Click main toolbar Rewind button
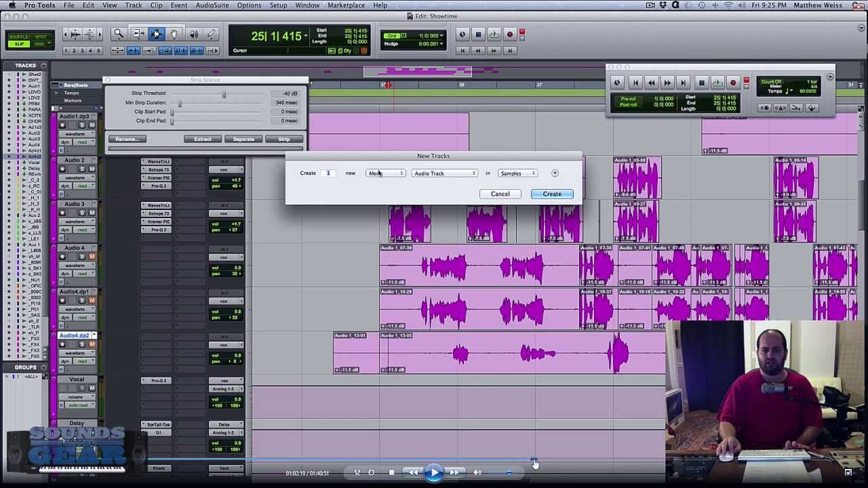 tap(478, 50)
